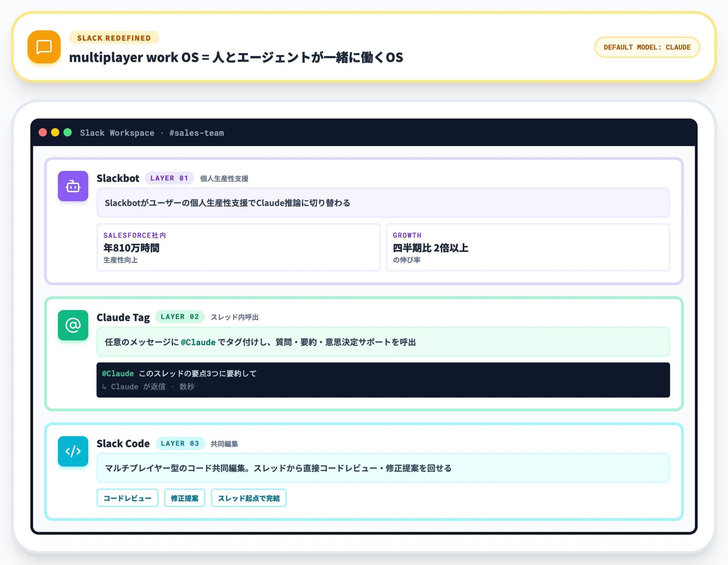This screenshot has height=565, width=728.
Task: Click the cyan Slack Code brackets icon
Action: [x=73, y=451]
